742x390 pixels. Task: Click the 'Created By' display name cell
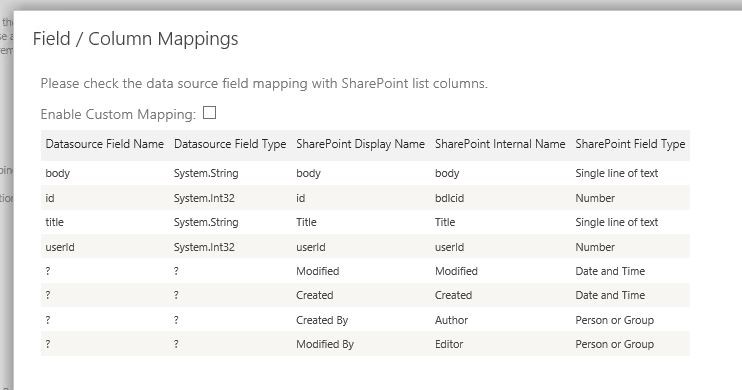click(322, 320)
